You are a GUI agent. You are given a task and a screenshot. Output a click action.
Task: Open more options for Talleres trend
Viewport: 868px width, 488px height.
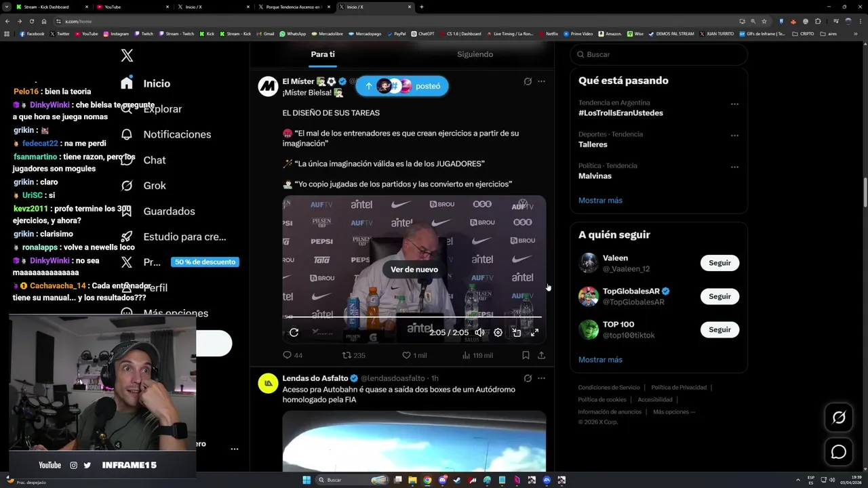[734, 136]
